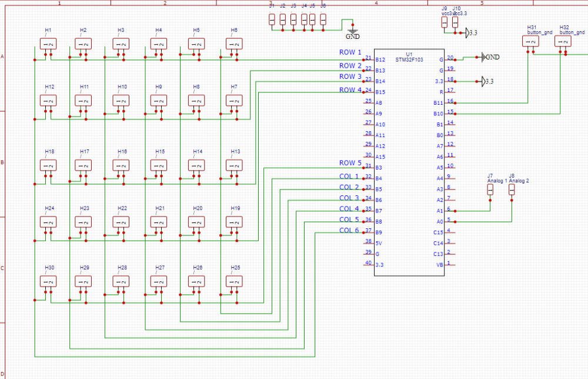Select the COL 2 net label
Image resolution: width=588 pixels, height=379 pixels.
tap(349, 187)
